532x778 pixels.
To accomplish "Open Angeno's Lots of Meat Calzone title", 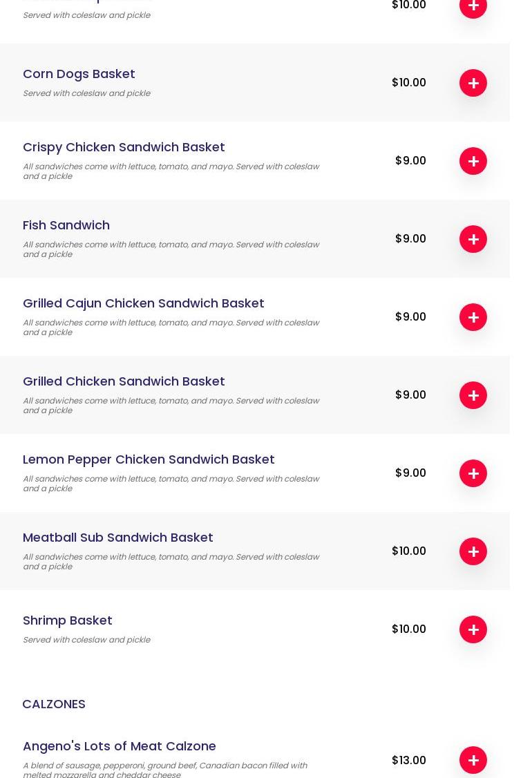I will (x=120, y=746).
